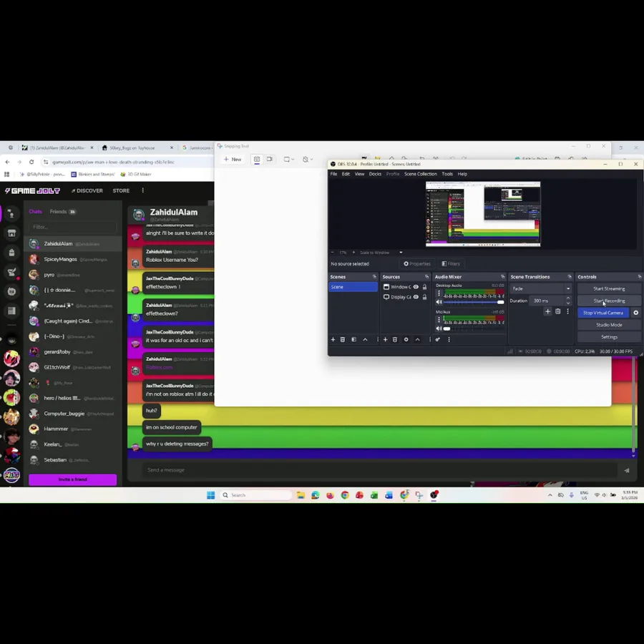Viewport: 644px width, 644px height.
Task: Pop out the Audio Mixer dock
Action: 503,277
